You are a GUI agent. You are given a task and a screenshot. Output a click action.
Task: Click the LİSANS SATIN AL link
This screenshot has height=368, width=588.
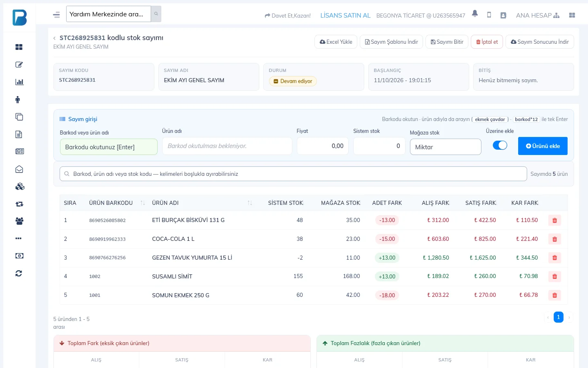coord(345,16)
